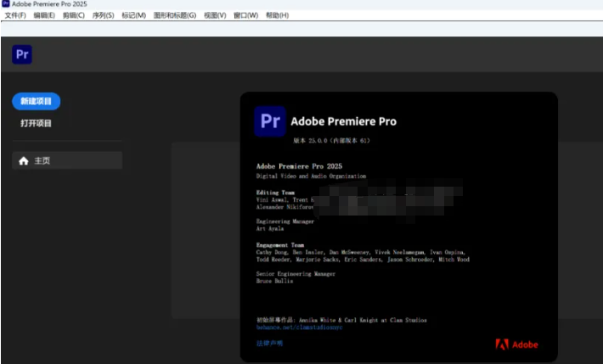Click the Pr icon in title bar
Screen dimensions: 603x364
[x=6, y=4]
